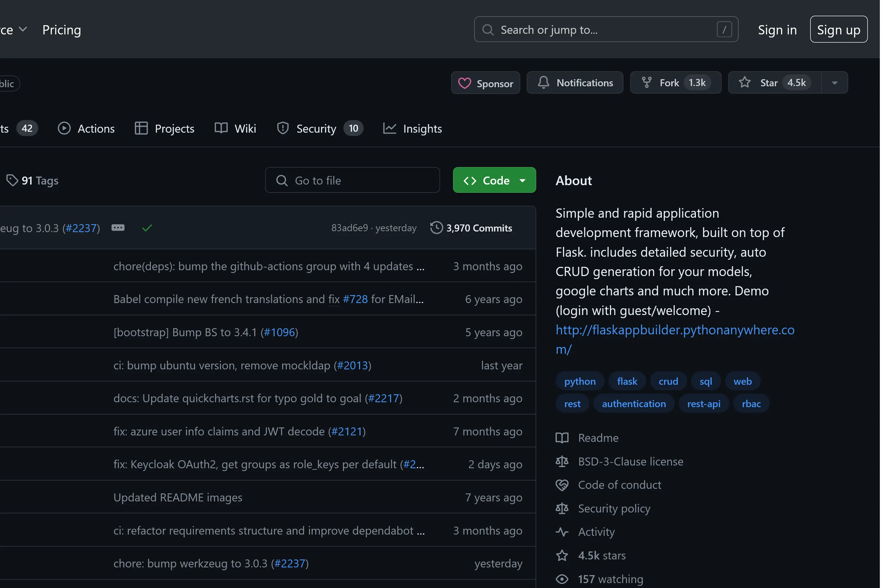Click the Go to file input
882x588 pixels.
coord(352,180)
